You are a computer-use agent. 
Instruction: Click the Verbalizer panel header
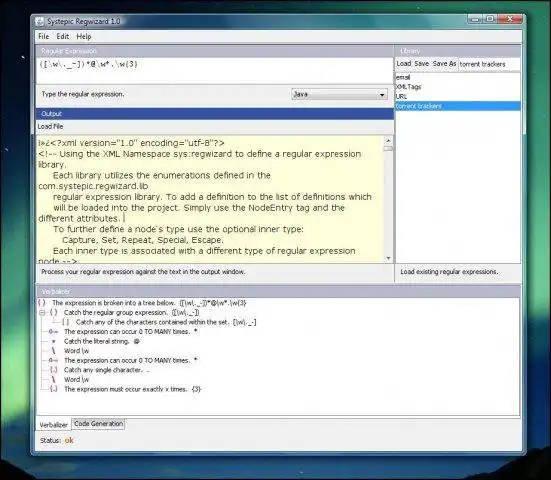pyautogui.click(x=278, y=292)
